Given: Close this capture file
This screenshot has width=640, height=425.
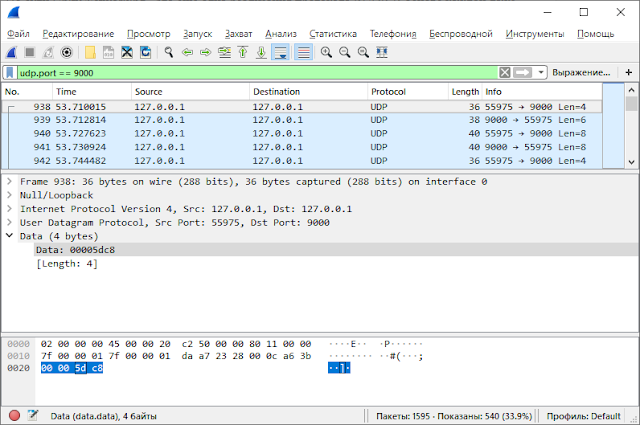Looking at the screenshot, I should [x=127, y=52].
